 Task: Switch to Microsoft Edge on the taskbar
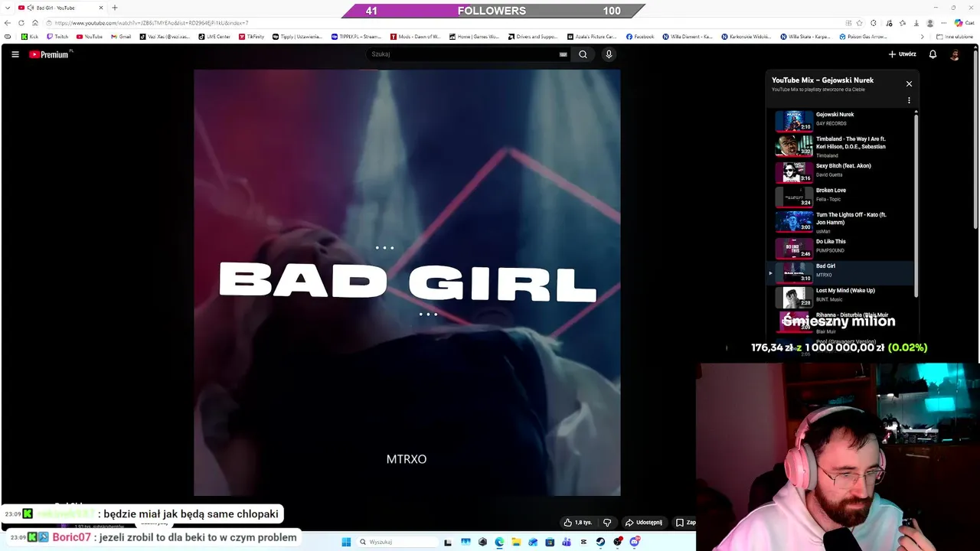click(499, 542)
